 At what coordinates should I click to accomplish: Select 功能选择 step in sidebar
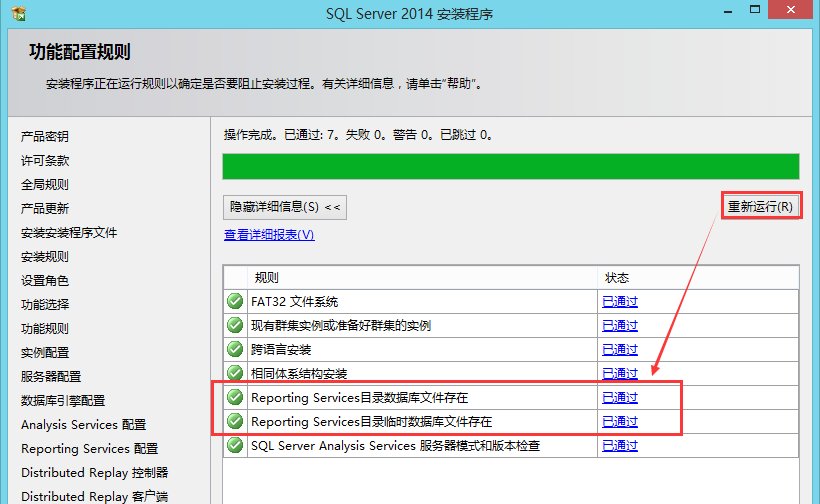point(45,305)
